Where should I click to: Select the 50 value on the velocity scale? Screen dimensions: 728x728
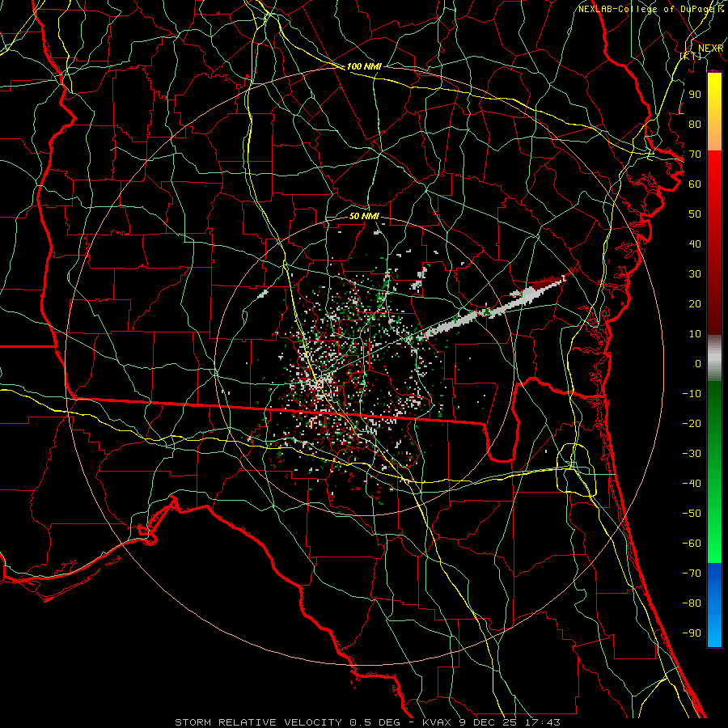(695, 214)
